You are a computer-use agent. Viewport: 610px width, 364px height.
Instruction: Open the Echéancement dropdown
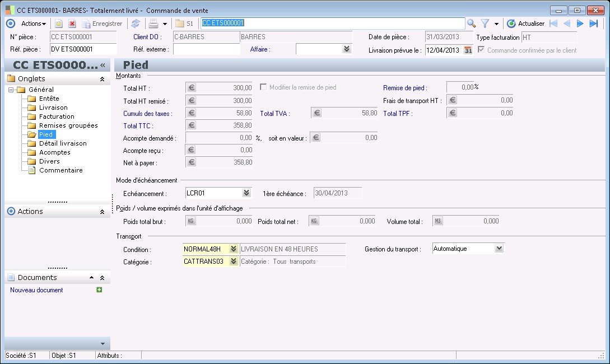tap(246, 193)
